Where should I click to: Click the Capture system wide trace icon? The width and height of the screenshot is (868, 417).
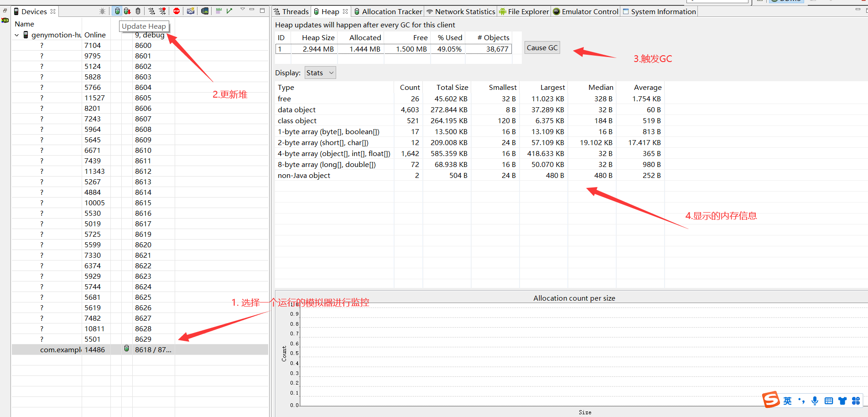[x=219, y=11]
